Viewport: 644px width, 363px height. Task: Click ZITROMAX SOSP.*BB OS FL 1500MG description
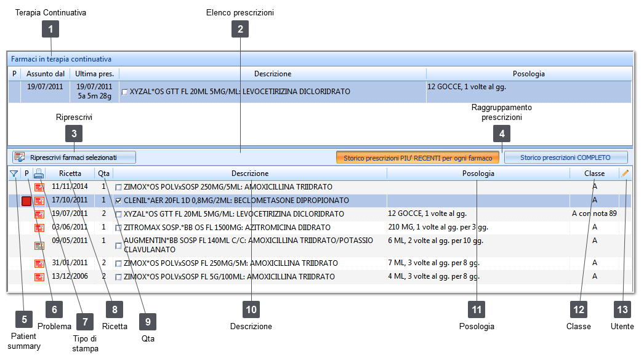(x=227, y=228)
